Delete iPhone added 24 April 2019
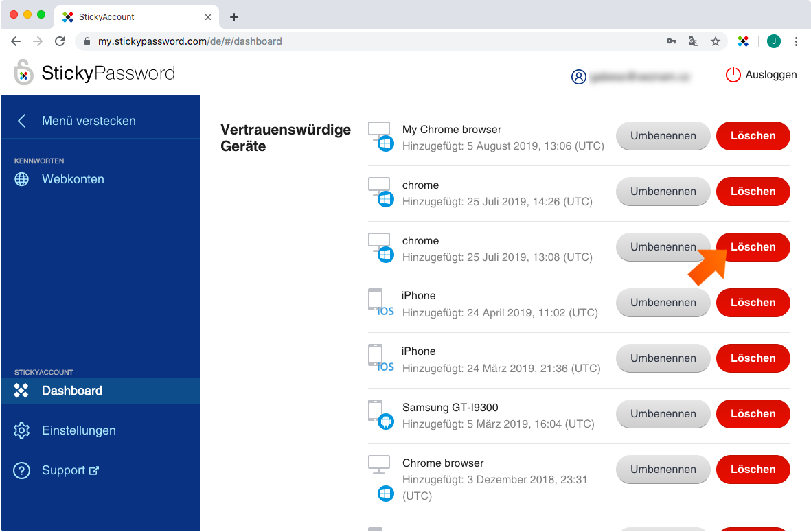The width and height of the screenshot is (811, 532). (x=753, y=303)
